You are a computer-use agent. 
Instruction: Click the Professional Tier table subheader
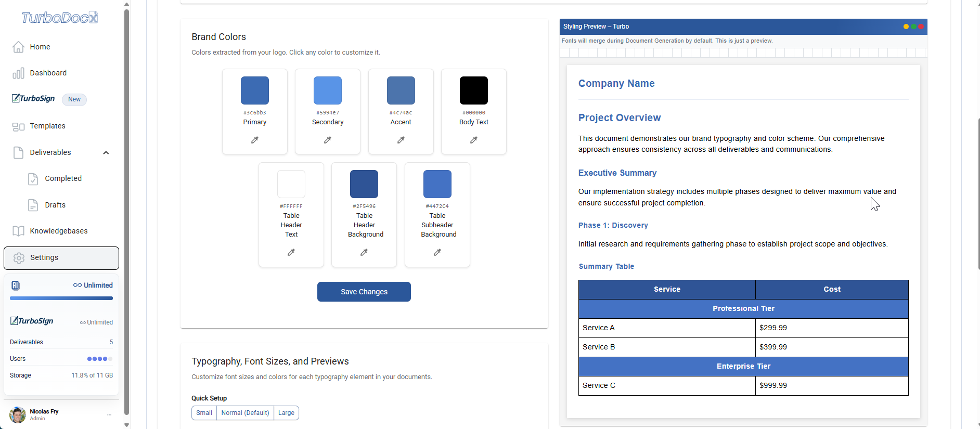tap(743, 309)
